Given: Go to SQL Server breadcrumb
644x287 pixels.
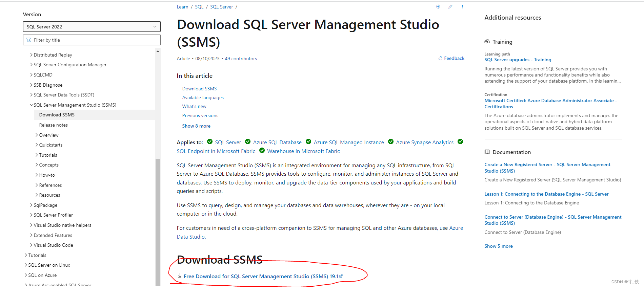Looking at the screenshot, I should click(222, 7).
